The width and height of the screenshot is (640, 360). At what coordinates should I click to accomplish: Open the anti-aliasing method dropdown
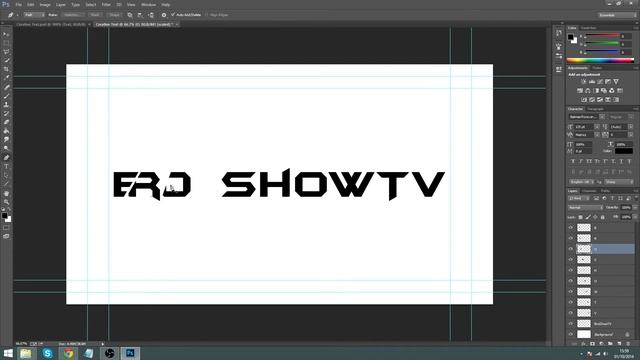(x=619, y=182)
